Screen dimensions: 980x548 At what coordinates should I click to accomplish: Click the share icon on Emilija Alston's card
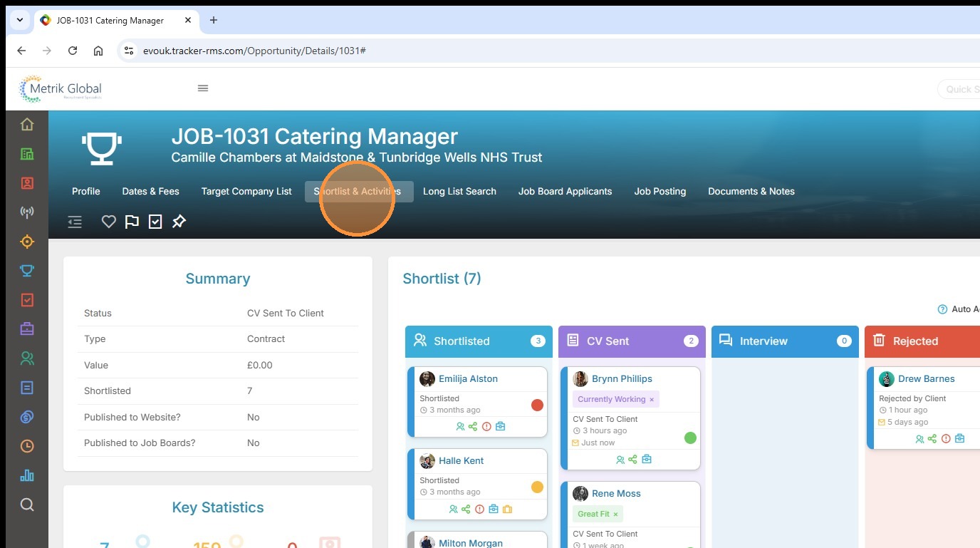473,427
